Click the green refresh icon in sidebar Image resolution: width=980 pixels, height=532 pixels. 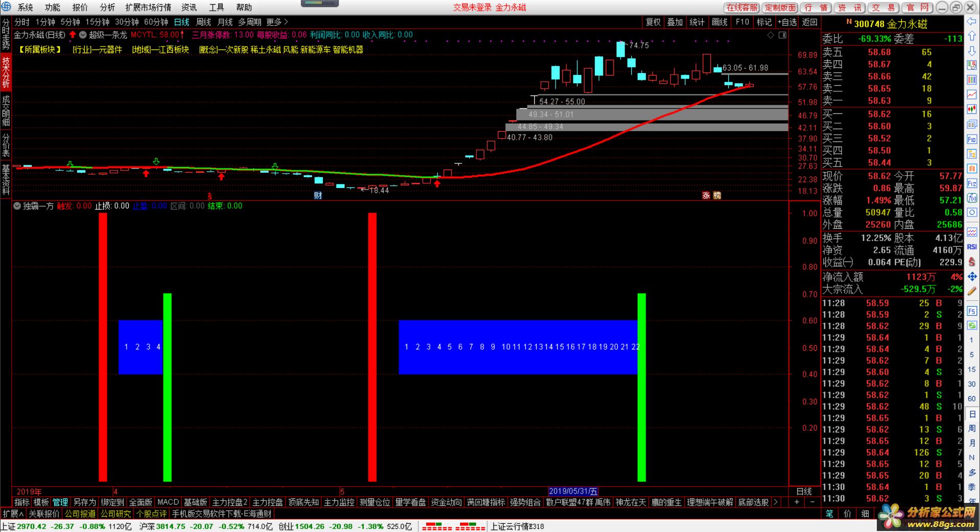point(971,325)
